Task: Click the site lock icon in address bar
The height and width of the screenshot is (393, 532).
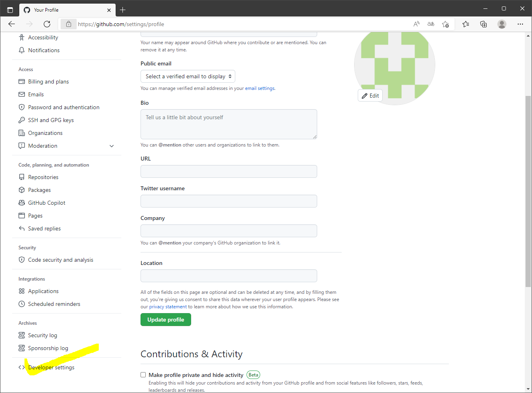Action: click(69, 24)
